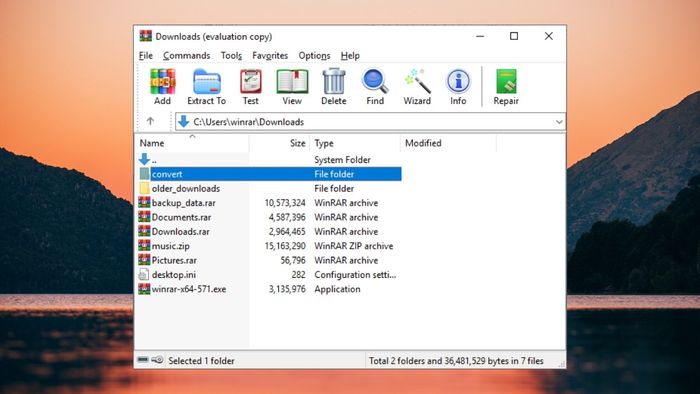Click the winrar-x64-571.exe icon
This screenshot has height=394, width=700.
click(x=144, y=288)
